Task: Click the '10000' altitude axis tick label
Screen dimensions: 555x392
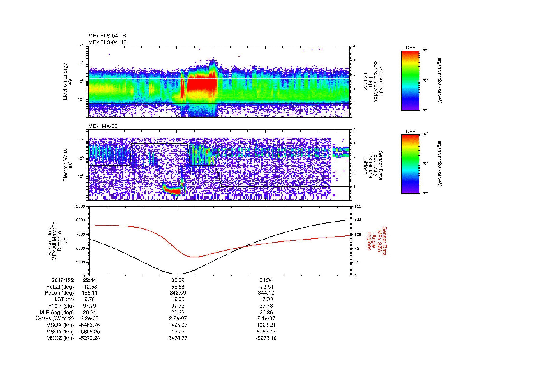Action: pyautogui.click(x=79, y=220)
